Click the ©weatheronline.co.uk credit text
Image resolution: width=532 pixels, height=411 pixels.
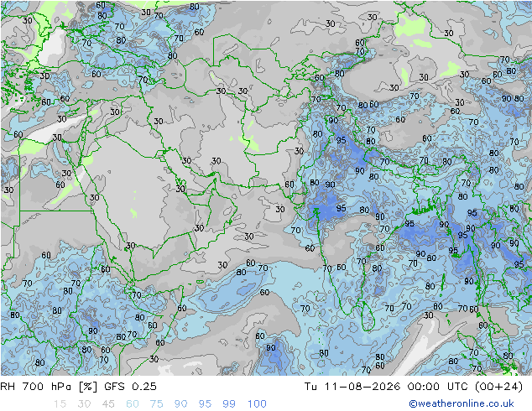(462, 403)
